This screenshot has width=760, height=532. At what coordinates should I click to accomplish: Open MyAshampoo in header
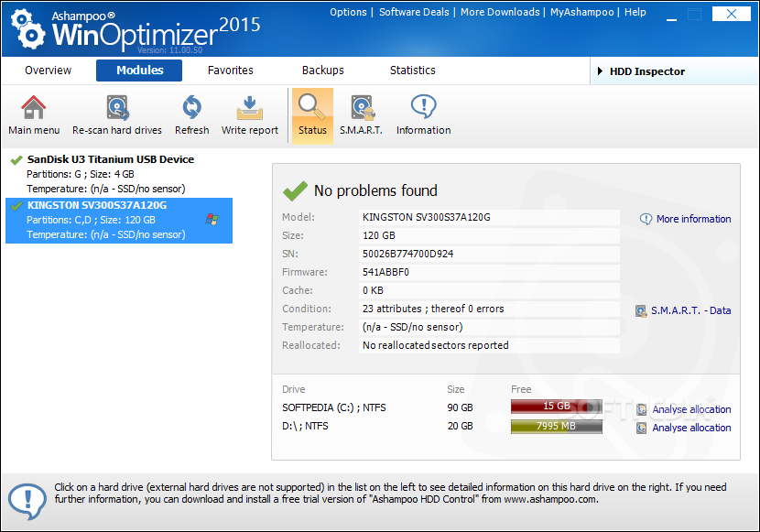pos(581,12)
